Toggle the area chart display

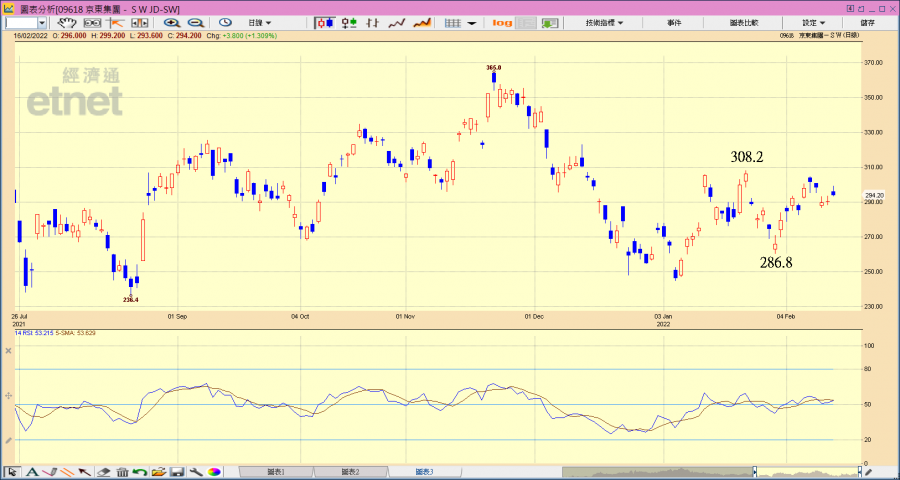pyautogui.click(x=422, y=22)
